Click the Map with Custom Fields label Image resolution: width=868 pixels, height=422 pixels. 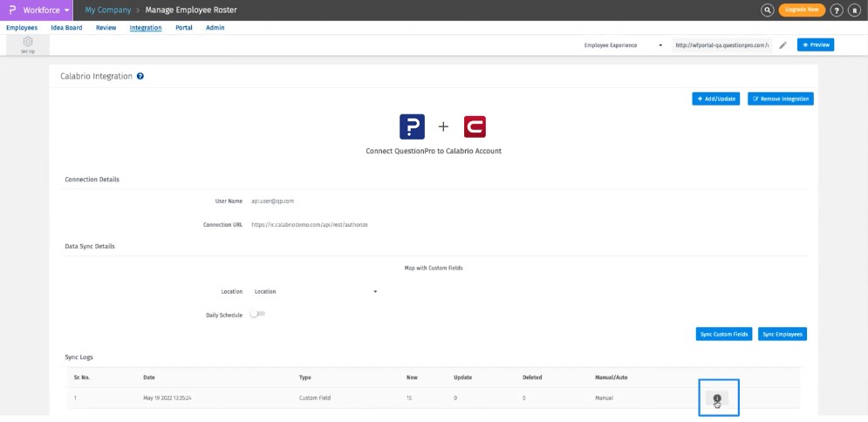[434, 268]
